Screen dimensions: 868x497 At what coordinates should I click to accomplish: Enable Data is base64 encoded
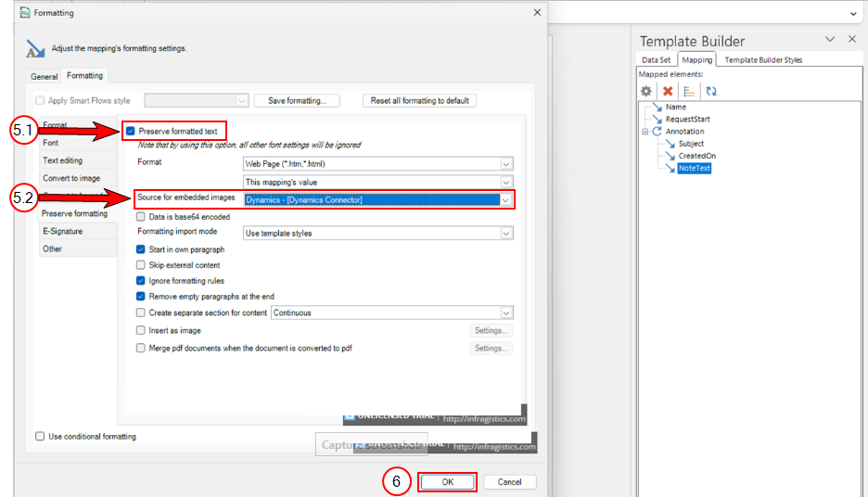click(x=141, y=217)
